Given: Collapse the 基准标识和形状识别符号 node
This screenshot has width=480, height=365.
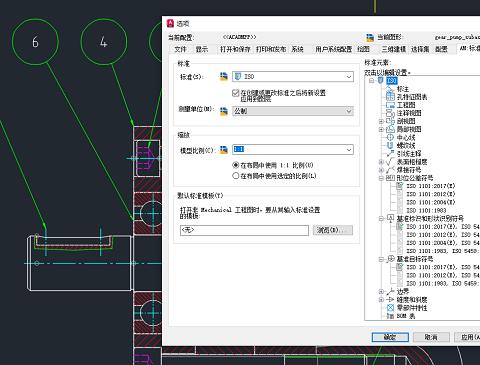Looking at the screenshot, I should click(381, 218).
